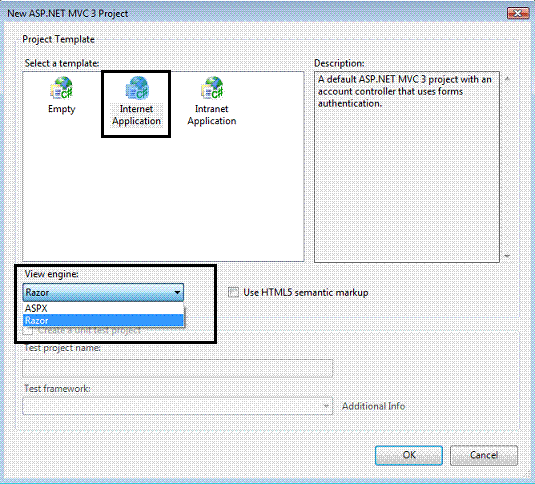Click description scrollbar up arrow
Image resolution: width=535 pixels, height=484 pixels.
(507, 79)
